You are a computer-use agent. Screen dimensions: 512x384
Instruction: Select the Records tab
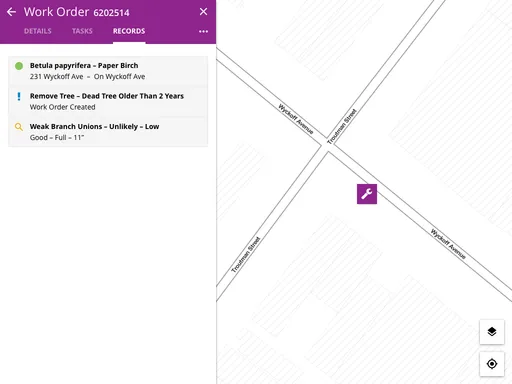tap(129, 31)
